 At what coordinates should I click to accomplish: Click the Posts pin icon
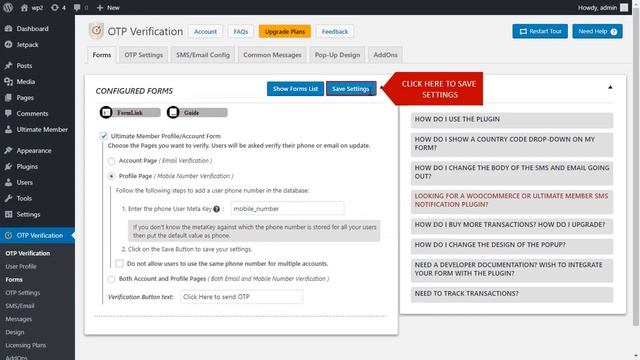click(x=8, y=65)
